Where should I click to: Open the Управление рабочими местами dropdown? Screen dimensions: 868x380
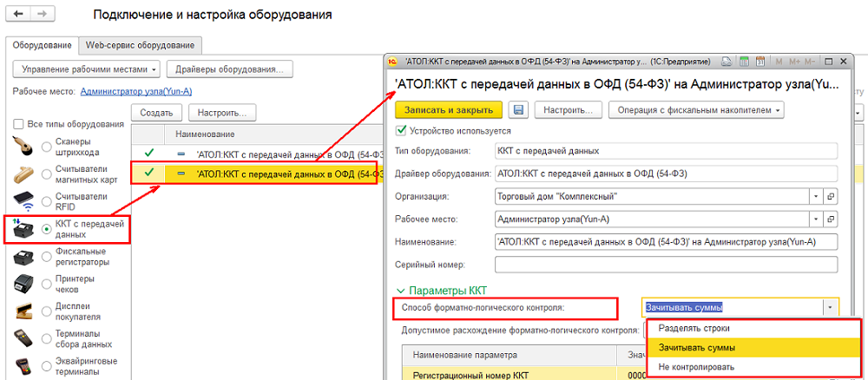pyautogui.click(x=86, y=69)
